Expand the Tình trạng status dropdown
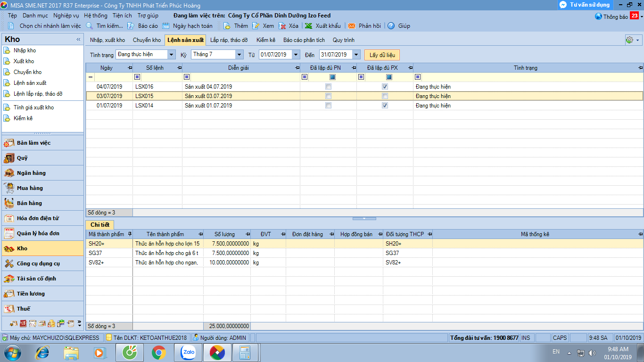The height and width of the screenshot is (362, 644). coord(172,55)
